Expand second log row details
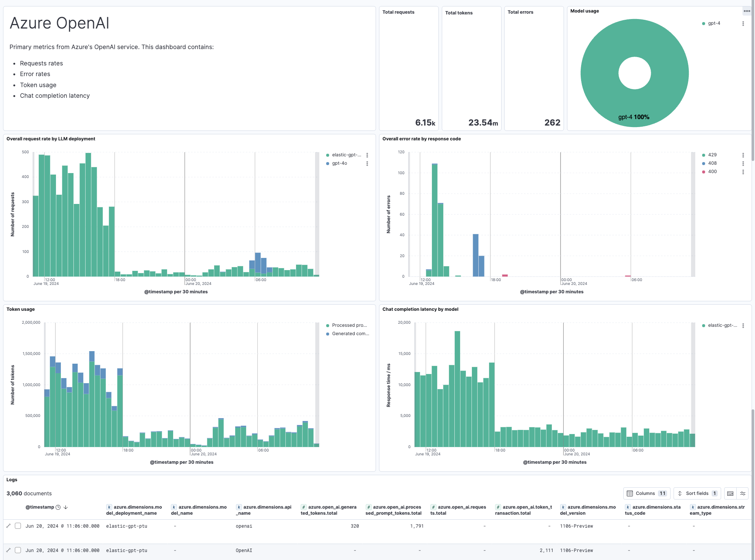755x560 pixels. 8,550
